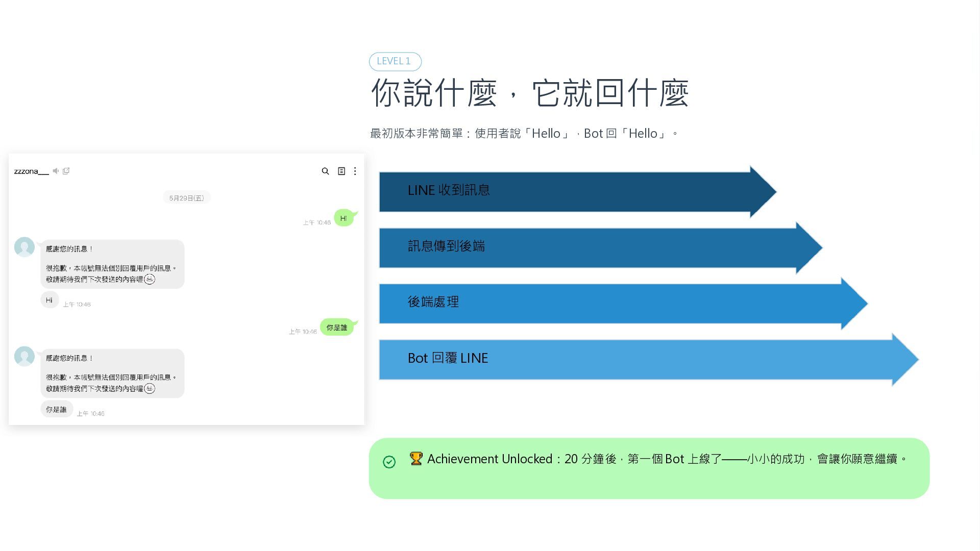Click the smiley emoji in the auto-reply above grey Hi

[x=150, y=279]
